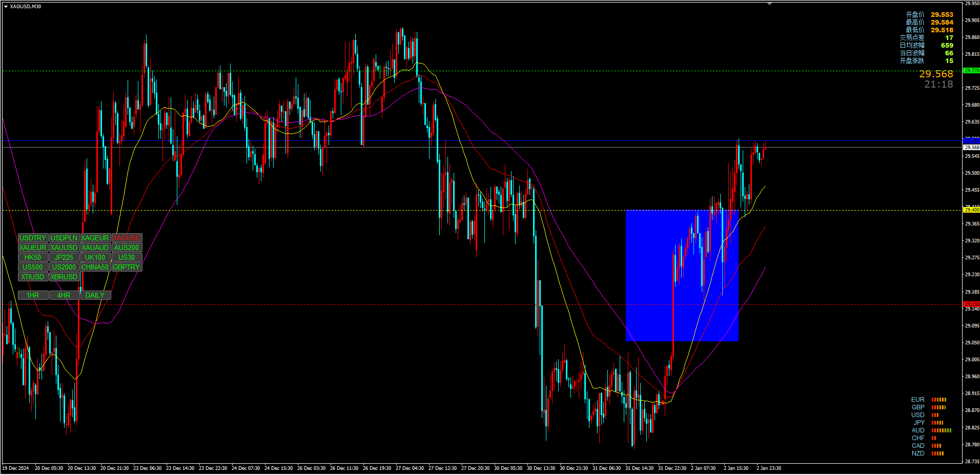The height and width of the screenshot is (475, 980).
Task: Click the 日均波幅 659 value
Action: [x=947, y=46]
